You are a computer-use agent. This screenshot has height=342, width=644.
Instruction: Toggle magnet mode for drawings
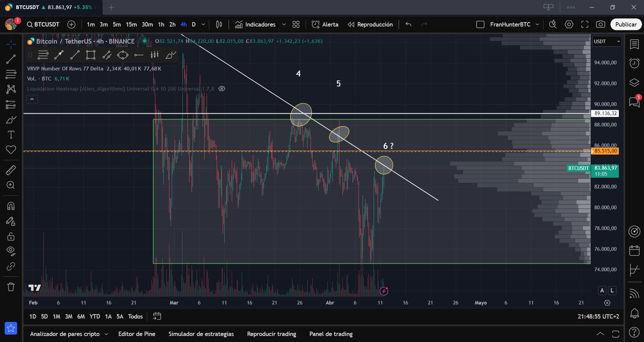coord(11,206)
